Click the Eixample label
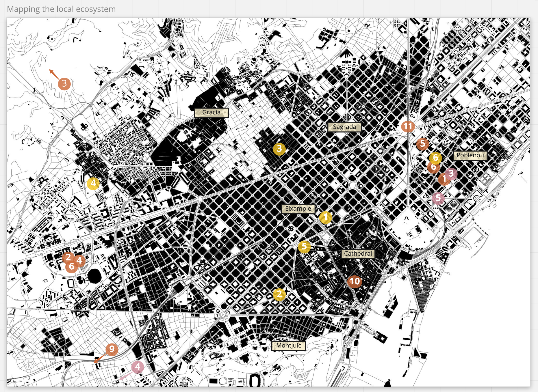538x392 pixels. (x=298, y=209)
